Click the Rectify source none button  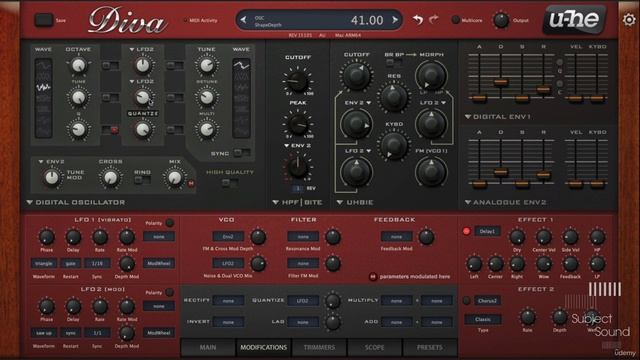pyautogui.click(x=228, y=300)
